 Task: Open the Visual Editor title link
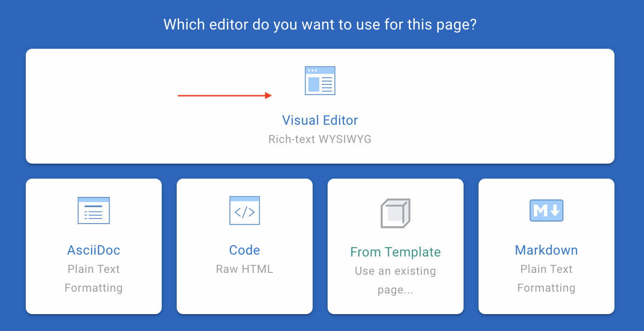[320, 120]
